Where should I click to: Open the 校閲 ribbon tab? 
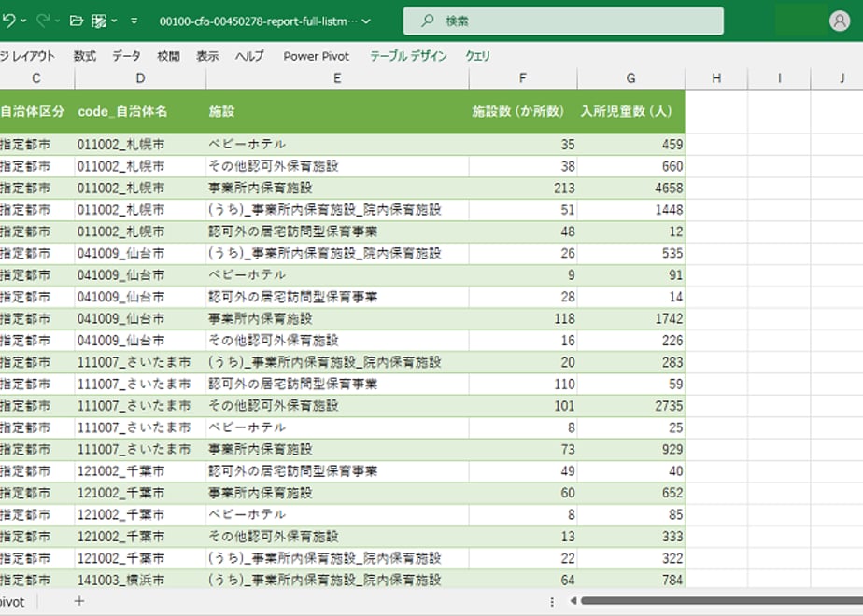point(168,56)
